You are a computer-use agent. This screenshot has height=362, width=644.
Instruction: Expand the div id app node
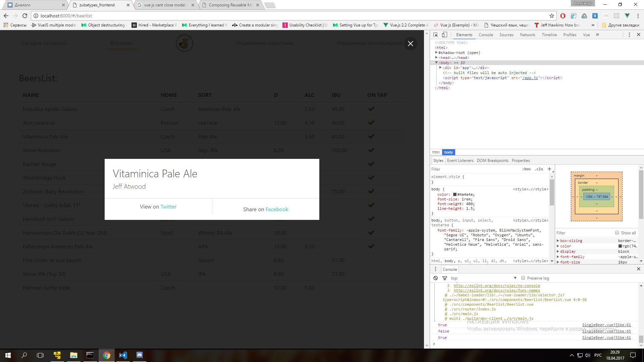(x=440, y=68)
